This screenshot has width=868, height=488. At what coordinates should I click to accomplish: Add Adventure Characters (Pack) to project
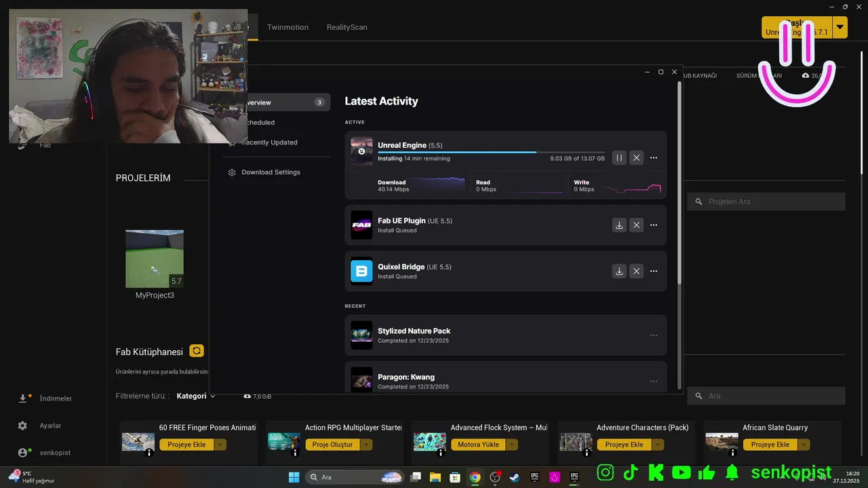click(x=624, y=445)
